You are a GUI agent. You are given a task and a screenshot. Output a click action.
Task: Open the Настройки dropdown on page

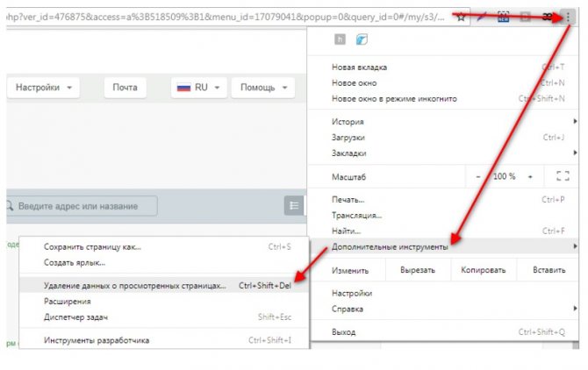click(43, 88)
